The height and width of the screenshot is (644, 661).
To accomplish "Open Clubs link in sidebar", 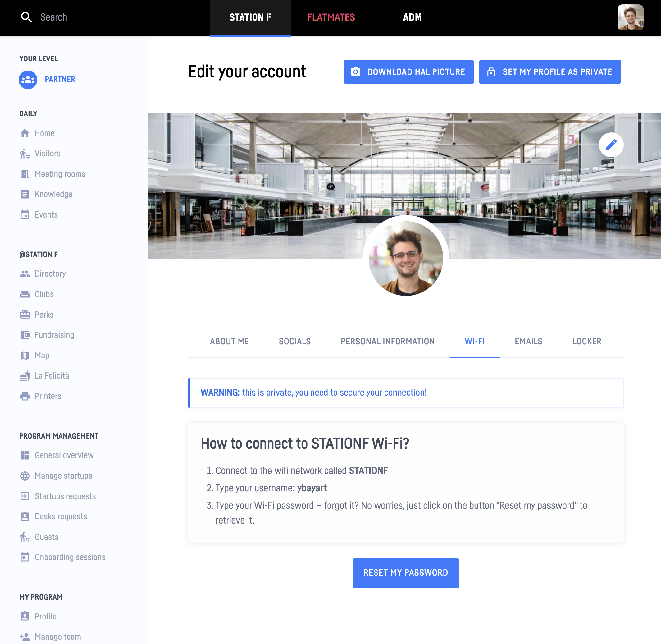I will click(x=44, y=294).
